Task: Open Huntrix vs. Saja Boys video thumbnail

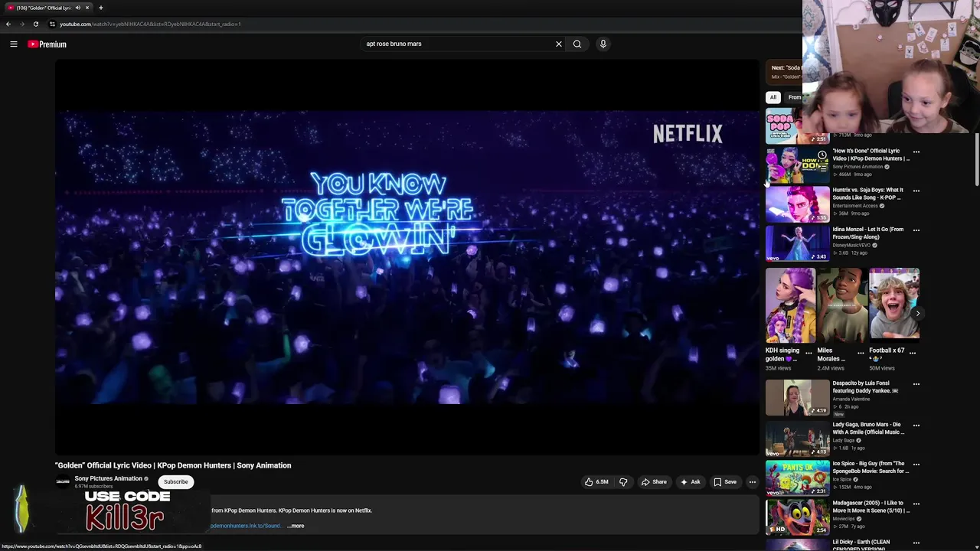Action: (797, 204)
